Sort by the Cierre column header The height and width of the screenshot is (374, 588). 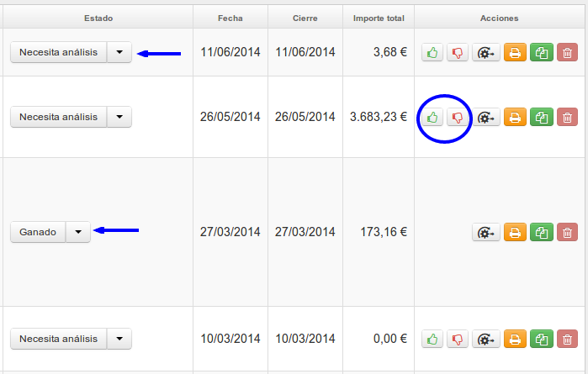pos(305,18)
